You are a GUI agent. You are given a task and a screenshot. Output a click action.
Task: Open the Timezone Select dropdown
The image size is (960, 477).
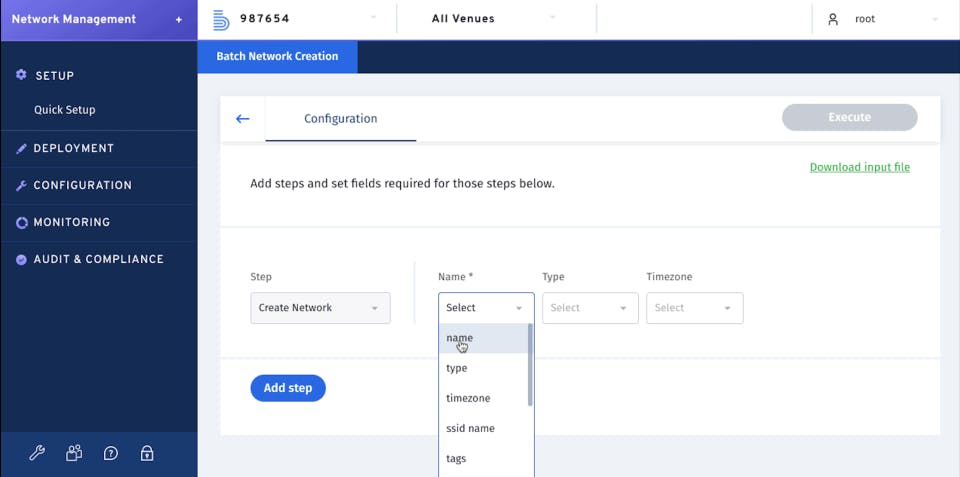click(x=695, y=308)
